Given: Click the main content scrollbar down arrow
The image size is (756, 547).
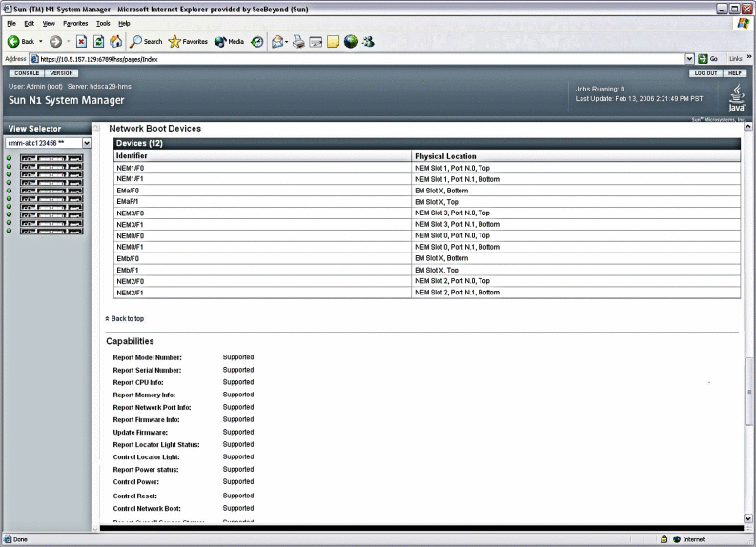Looking at the screenshot, I should click(747, 518).
